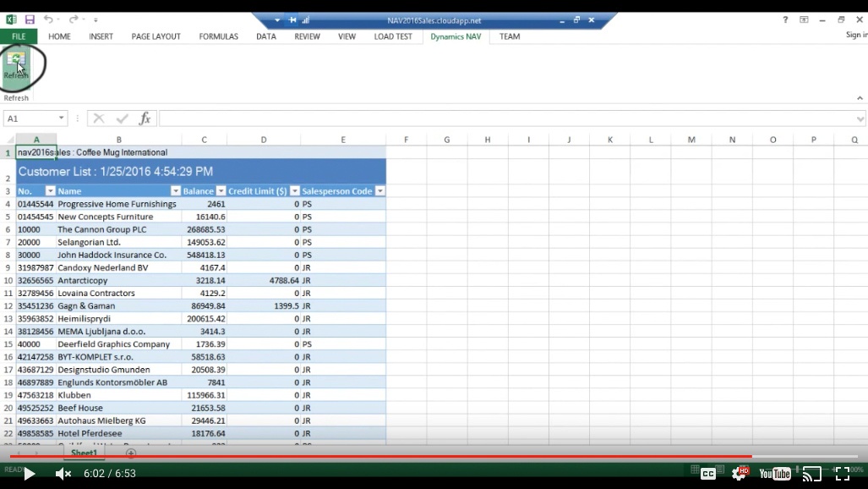Seek on the red video progress bar
The width and height of the screenshot is (868, 489).
pyautogui.click(x=434, y=456)
